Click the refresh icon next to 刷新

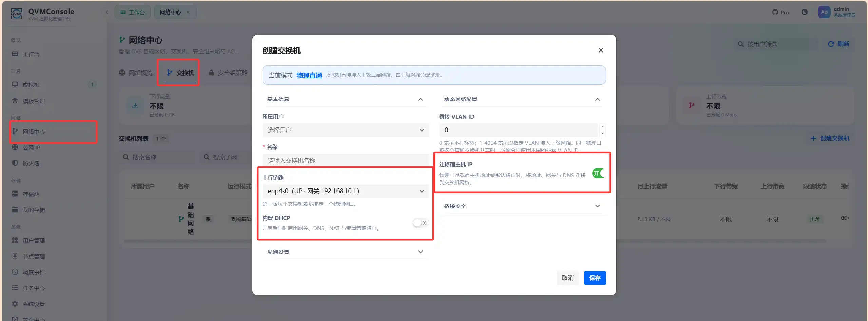tap(831, 44)
